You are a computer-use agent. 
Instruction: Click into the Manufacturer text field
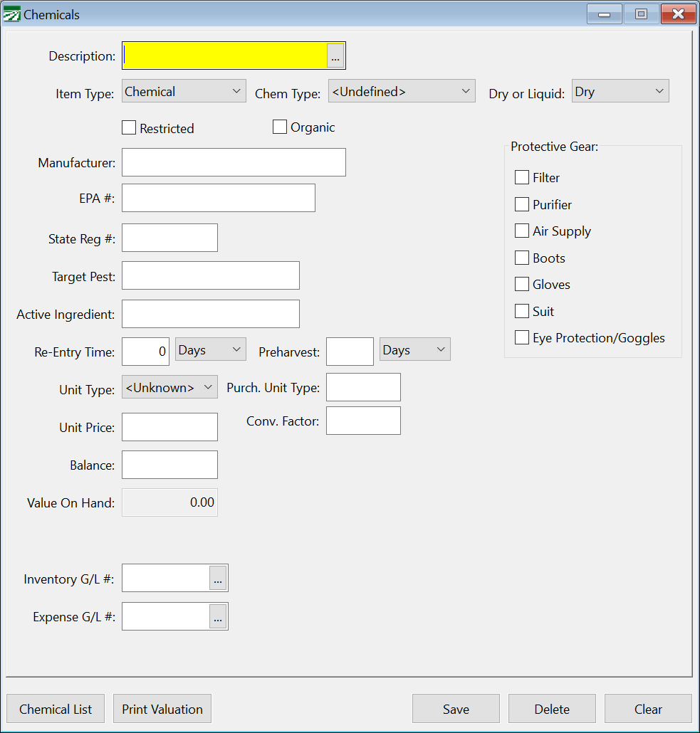pyautogui.click(x=234, y=162)
